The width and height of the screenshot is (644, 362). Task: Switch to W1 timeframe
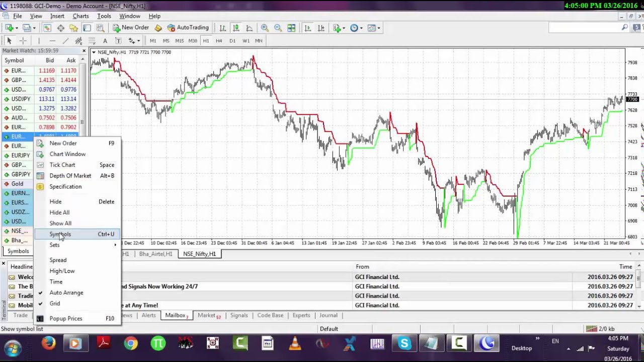[246, 41]
